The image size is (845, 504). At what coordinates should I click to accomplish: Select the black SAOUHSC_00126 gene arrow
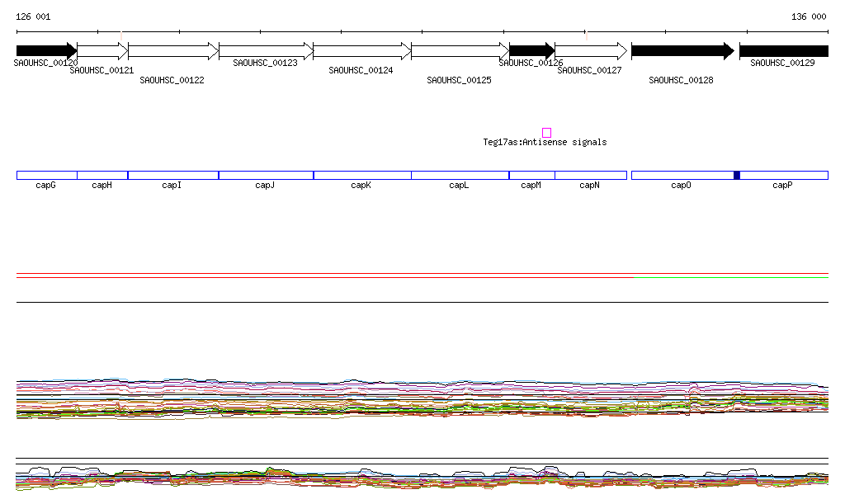click(x=531, y=51)
